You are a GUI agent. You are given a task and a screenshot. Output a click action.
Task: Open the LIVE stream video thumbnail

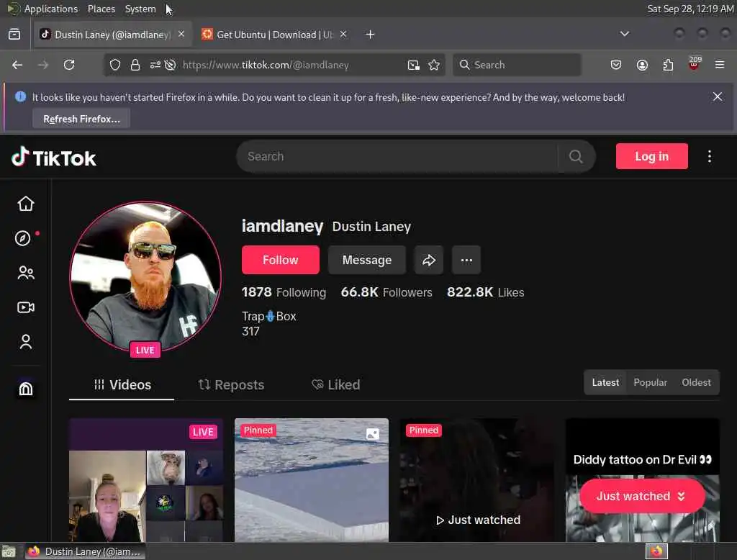145,479
